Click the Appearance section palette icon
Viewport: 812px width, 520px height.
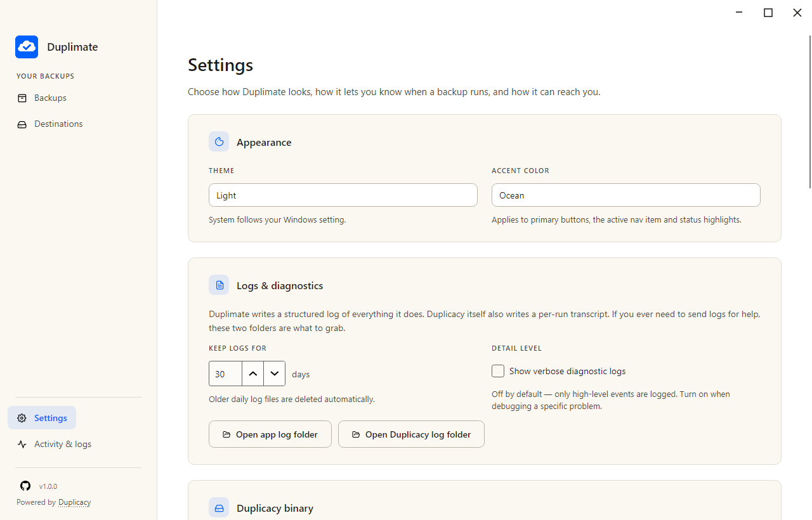(219, 142)
